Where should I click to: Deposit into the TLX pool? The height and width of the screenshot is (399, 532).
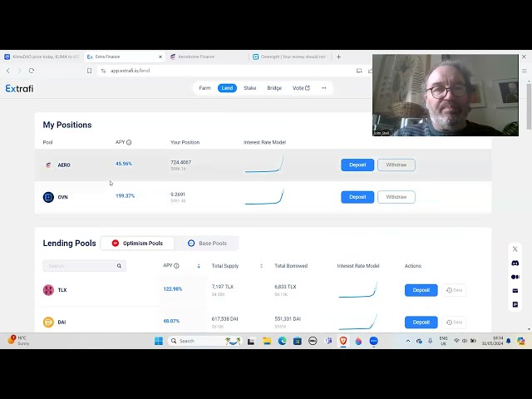[421, 290]
